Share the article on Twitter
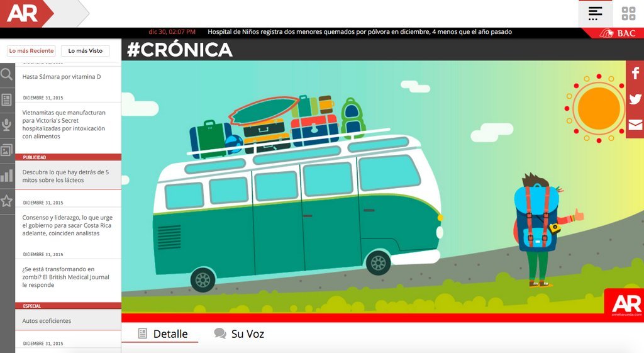Viewport: 644px width, 353px height. [x=635, y=99]
